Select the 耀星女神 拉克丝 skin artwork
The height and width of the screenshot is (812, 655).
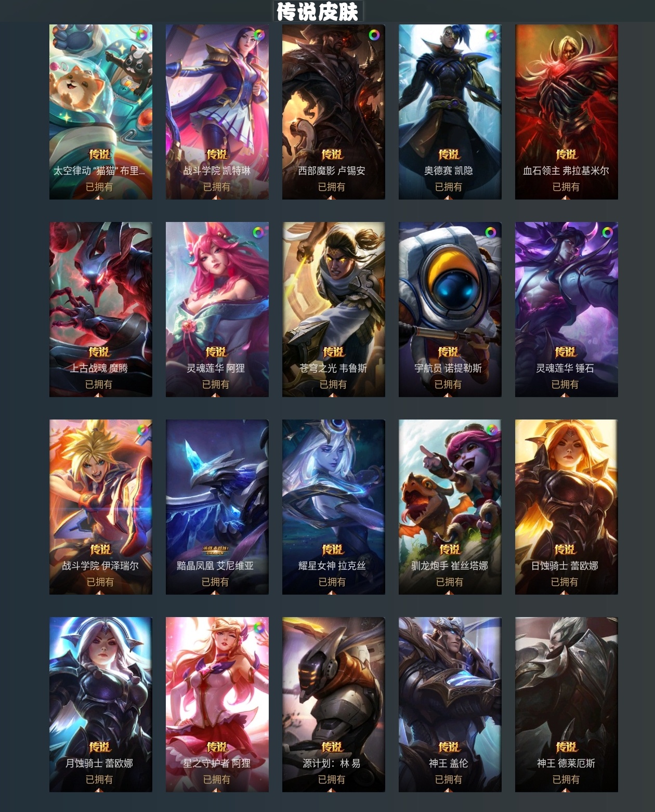tap(334, 507)
